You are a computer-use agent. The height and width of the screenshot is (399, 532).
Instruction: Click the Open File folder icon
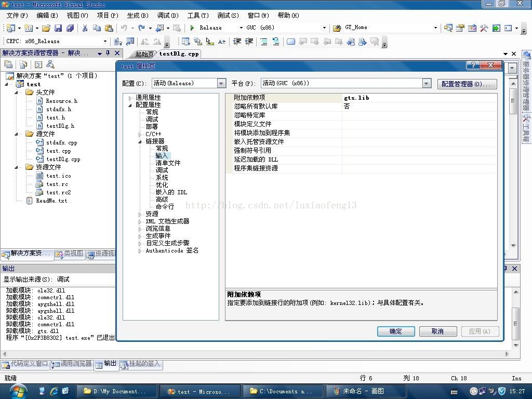(46, 28)
